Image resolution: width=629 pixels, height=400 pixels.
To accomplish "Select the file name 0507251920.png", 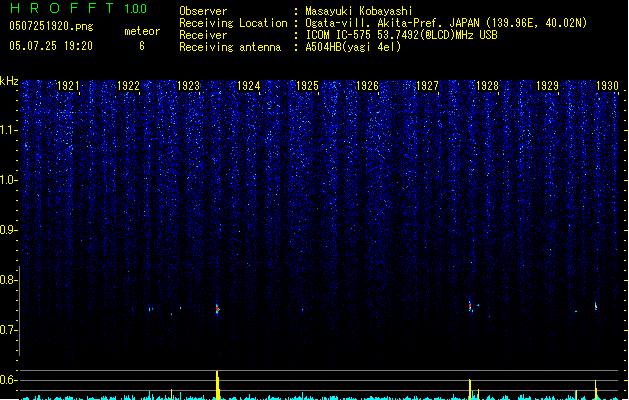I will [51, 26].
